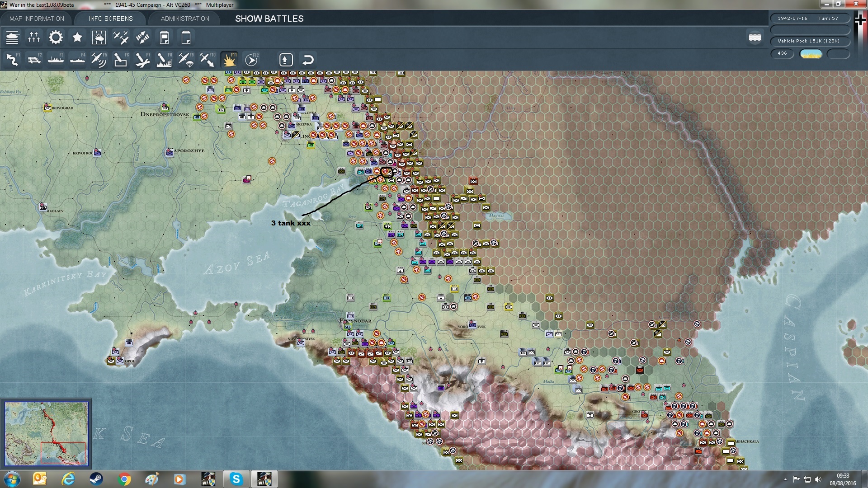
Task: Open Skype from the Windows taskbar
Action: (236, 479)
